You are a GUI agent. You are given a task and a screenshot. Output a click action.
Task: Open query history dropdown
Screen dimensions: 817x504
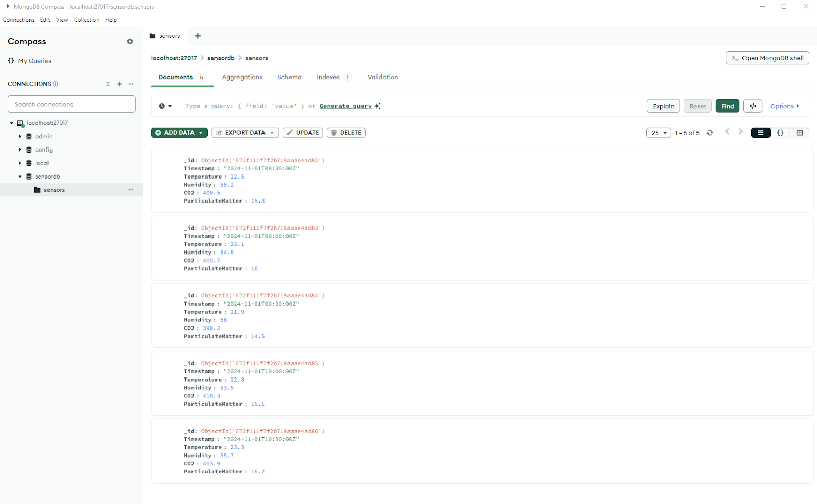165,106
